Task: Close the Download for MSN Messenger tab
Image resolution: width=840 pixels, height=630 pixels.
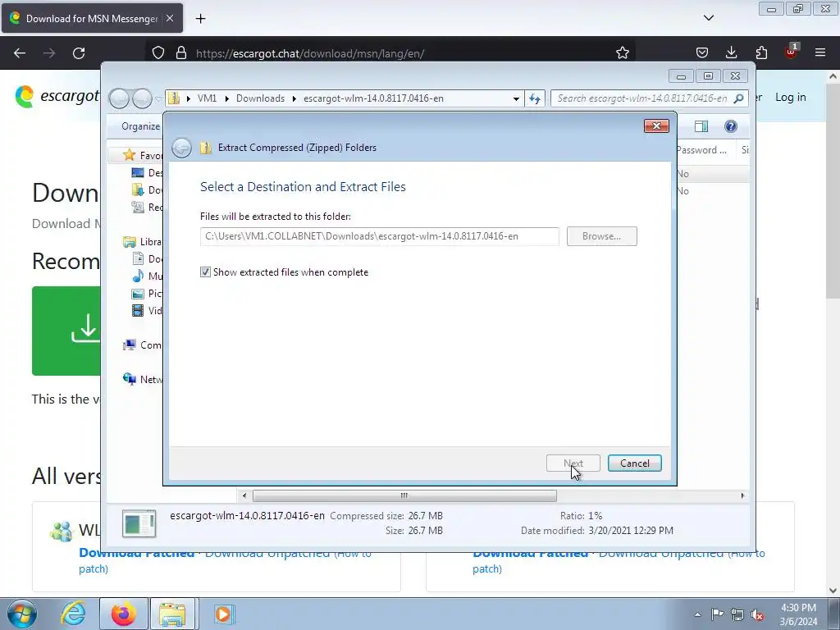Action: click(170, 18)
